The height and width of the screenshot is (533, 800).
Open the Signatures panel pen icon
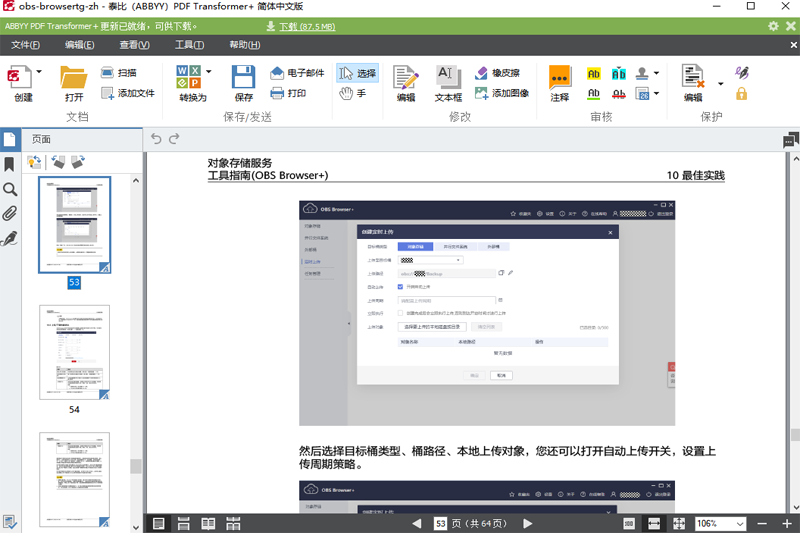click(10, 238)
